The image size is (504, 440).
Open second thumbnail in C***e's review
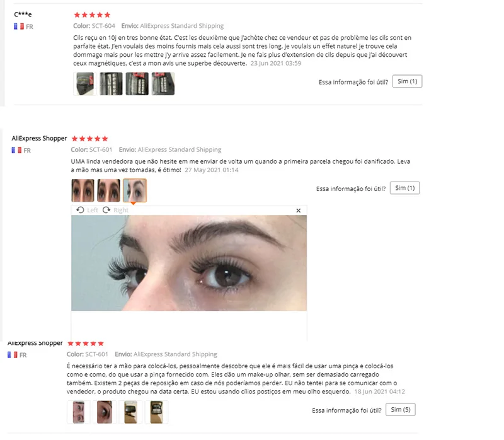[111, 84]
